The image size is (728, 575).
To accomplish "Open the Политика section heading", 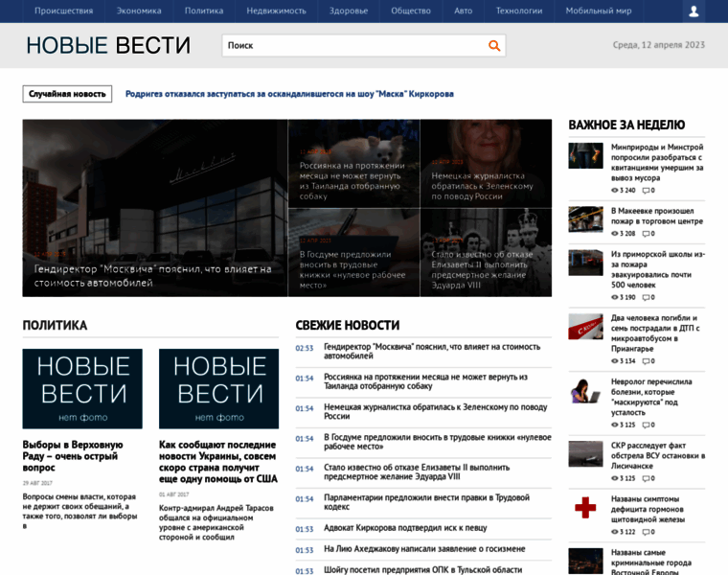I will 55,326.
